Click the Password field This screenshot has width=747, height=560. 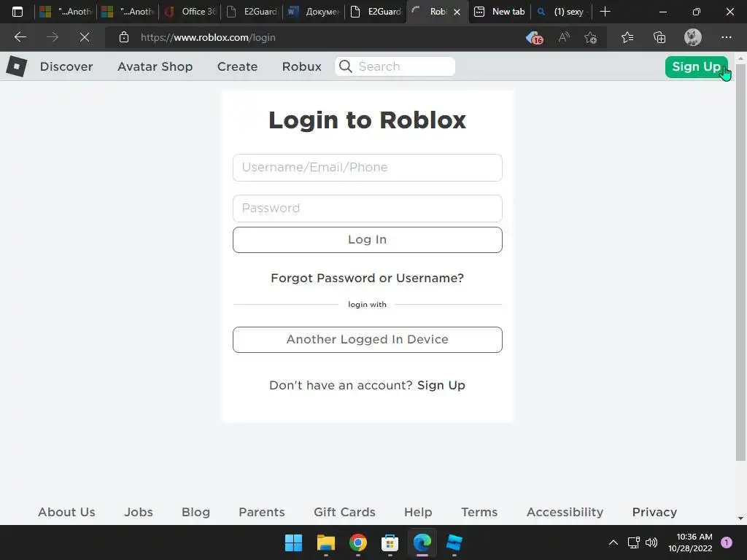368,208
